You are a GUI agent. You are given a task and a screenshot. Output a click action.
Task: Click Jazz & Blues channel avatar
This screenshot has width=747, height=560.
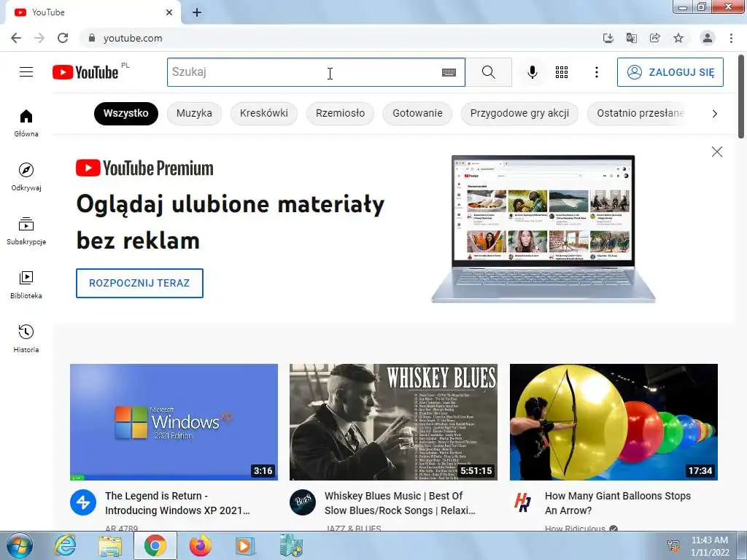303,502
